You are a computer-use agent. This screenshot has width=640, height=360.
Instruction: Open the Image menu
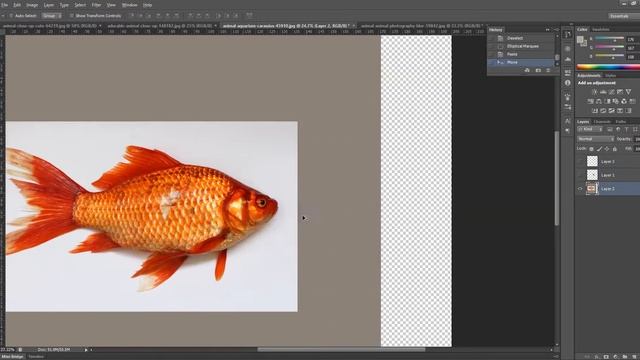tap(32, 5)
